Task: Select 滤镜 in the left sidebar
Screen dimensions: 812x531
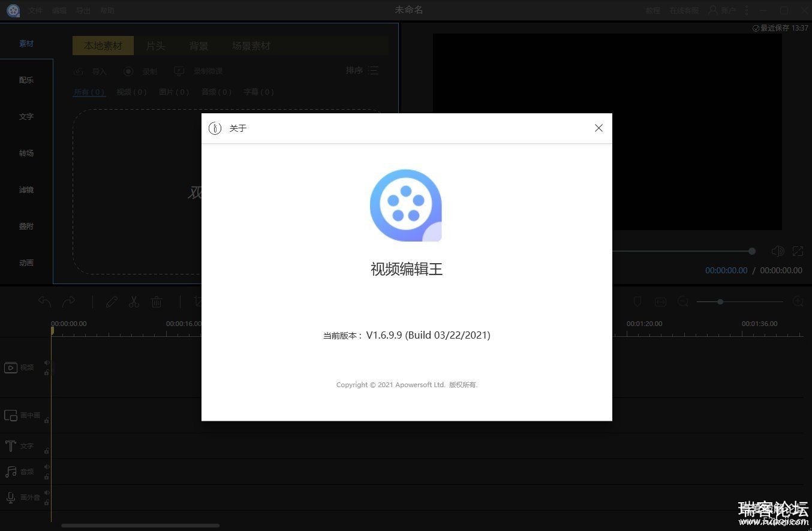Action: click(x=26, y=189)
